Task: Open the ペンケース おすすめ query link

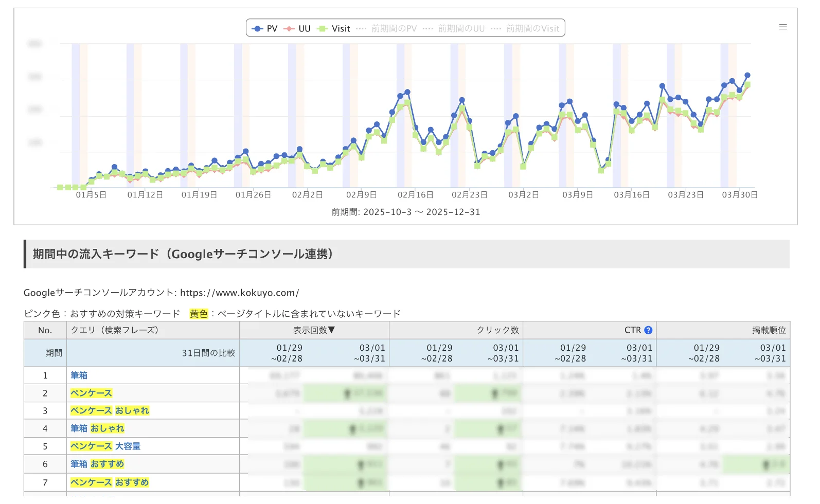Action: point(110,482)
